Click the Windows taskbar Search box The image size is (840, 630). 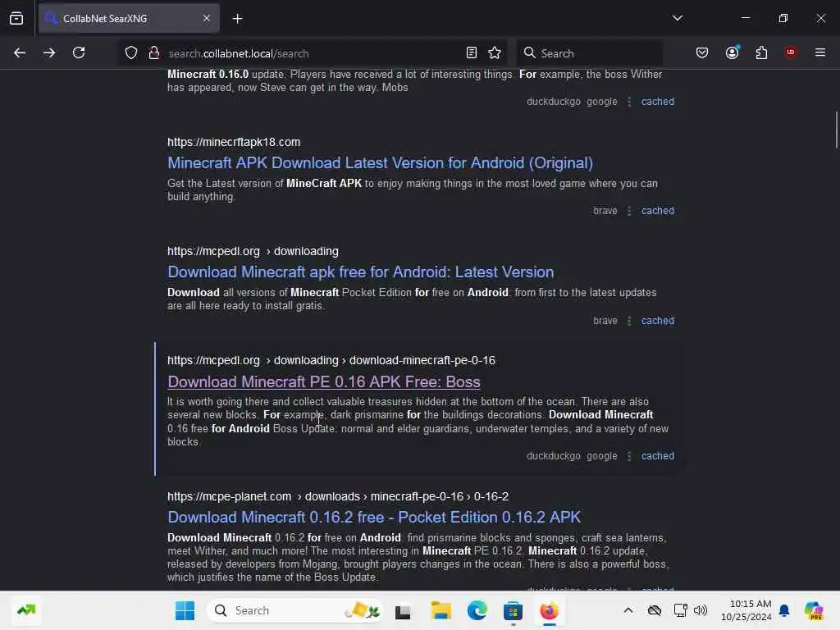[294, 610]
